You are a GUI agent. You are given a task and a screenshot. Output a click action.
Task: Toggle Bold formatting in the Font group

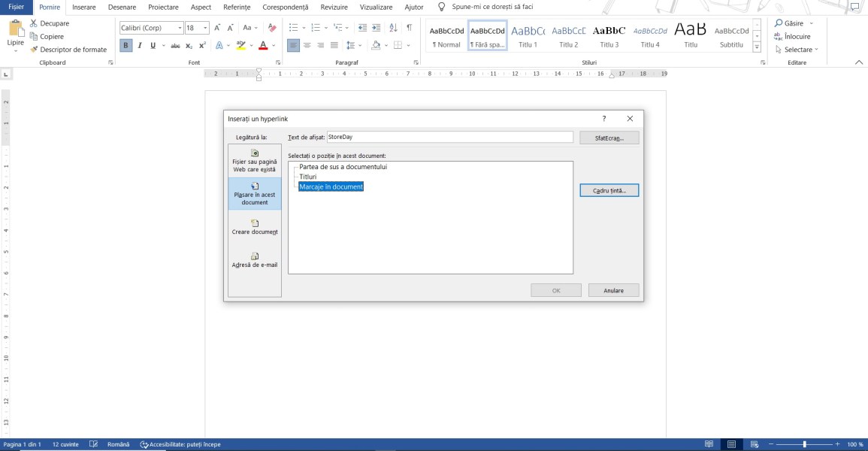pyautogui.click(x=126, y=45)
